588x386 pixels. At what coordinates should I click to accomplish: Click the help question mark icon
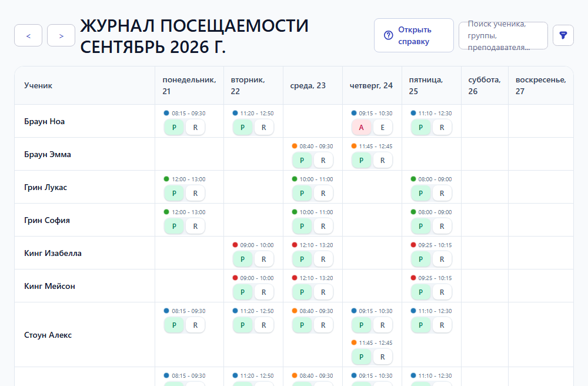click(x=389, y=35)
